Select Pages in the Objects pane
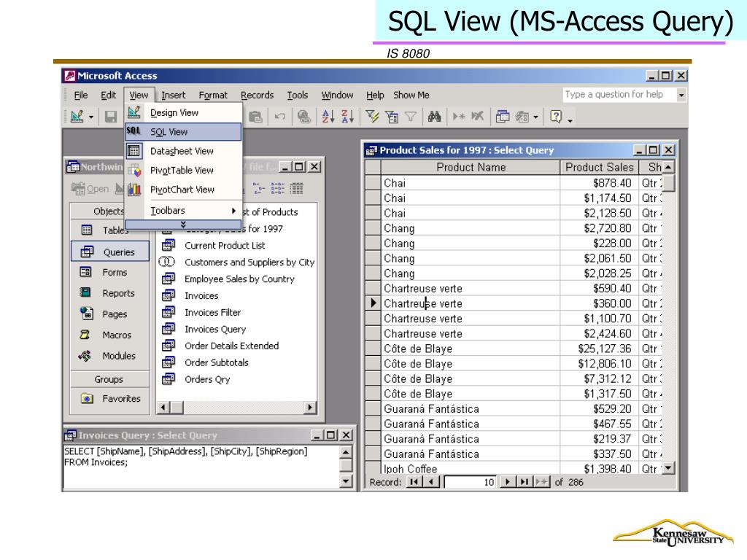 click(x=109, y=314)
